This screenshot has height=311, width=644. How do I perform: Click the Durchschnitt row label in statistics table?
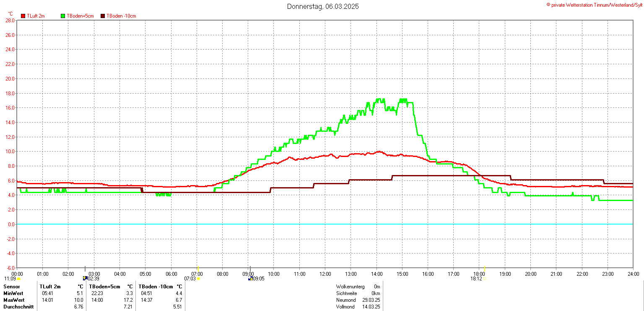18,307
